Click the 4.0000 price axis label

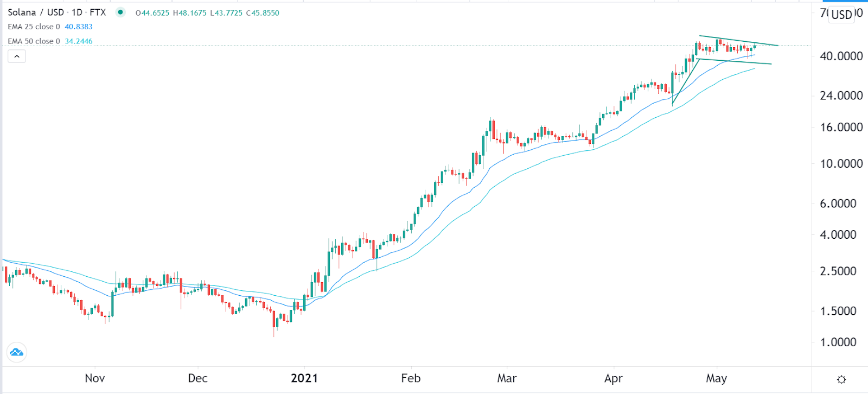click(x=838, y=235)
